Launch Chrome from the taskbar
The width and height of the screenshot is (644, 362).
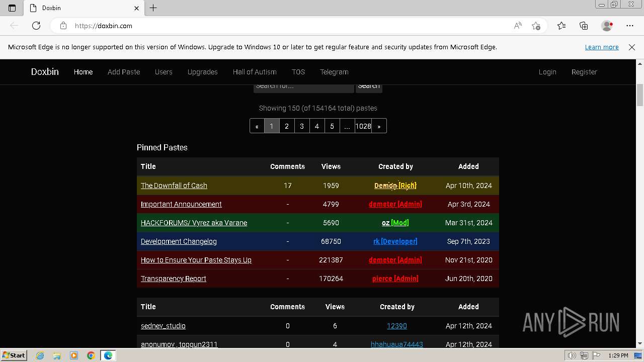(91, 355)
